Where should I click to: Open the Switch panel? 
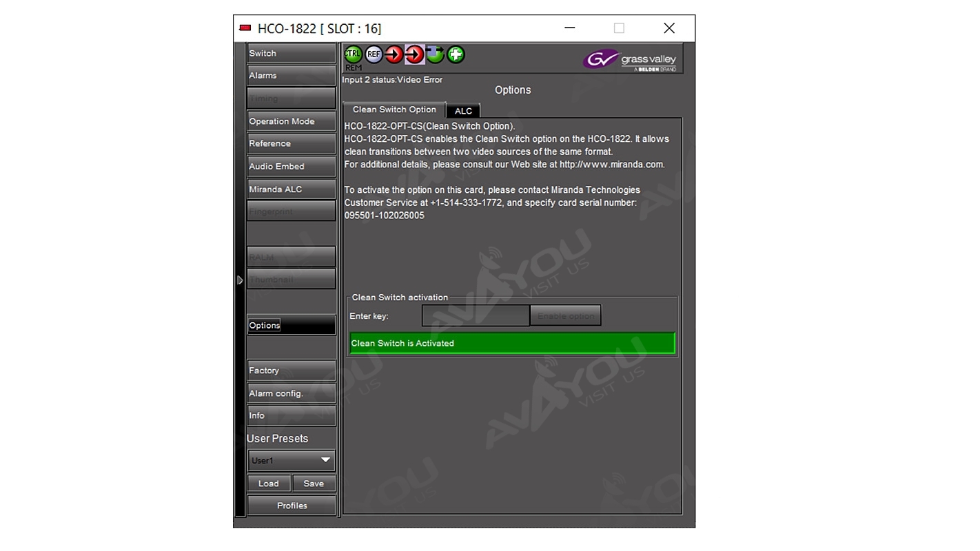tap(291, 53)
